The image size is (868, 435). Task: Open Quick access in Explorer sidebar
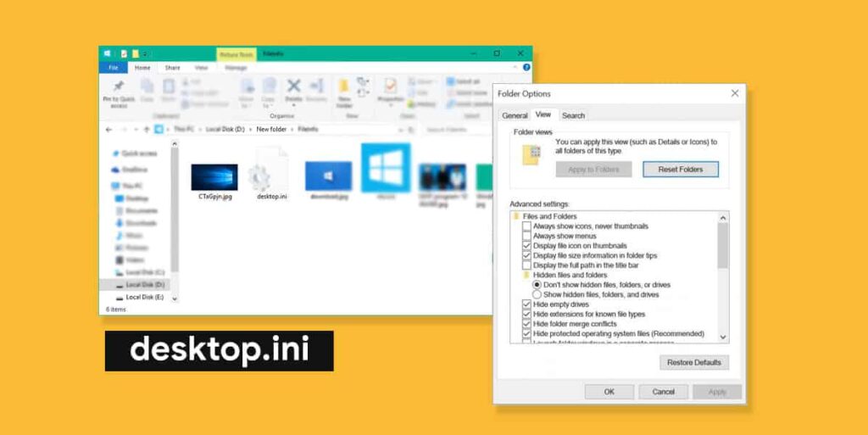(135, 153)
